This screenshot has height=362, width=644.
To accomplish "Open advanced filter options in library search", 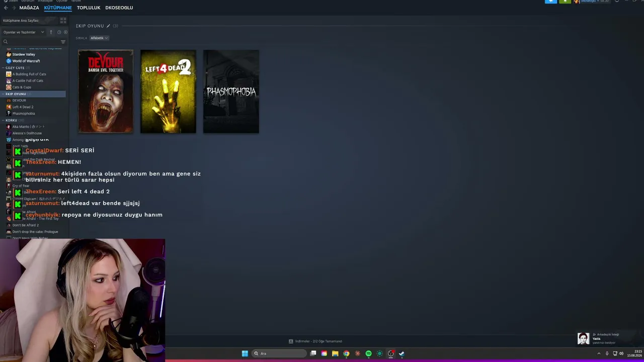I will 63,42.
